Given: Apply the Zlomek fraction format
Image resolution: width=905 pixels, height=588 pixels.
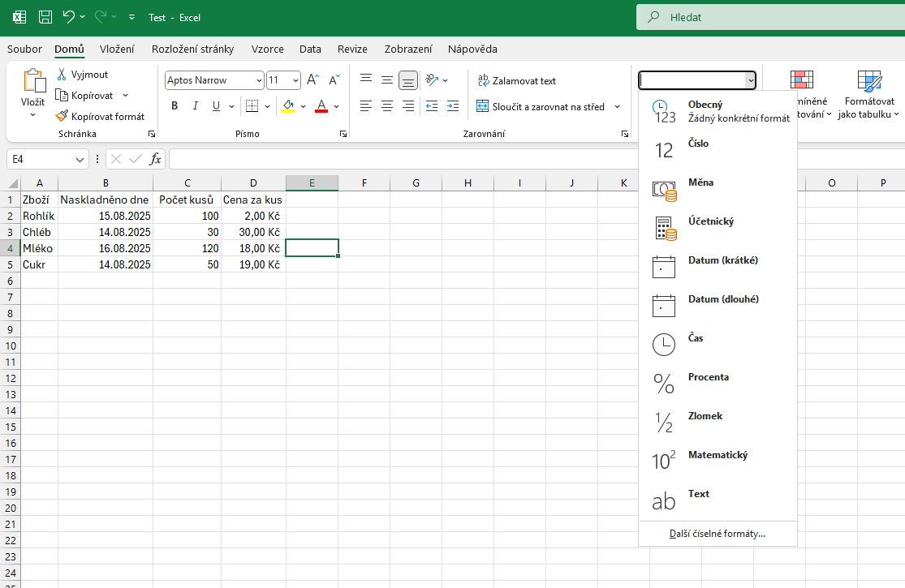Looking at the screenshot, I should coord(704,415).
